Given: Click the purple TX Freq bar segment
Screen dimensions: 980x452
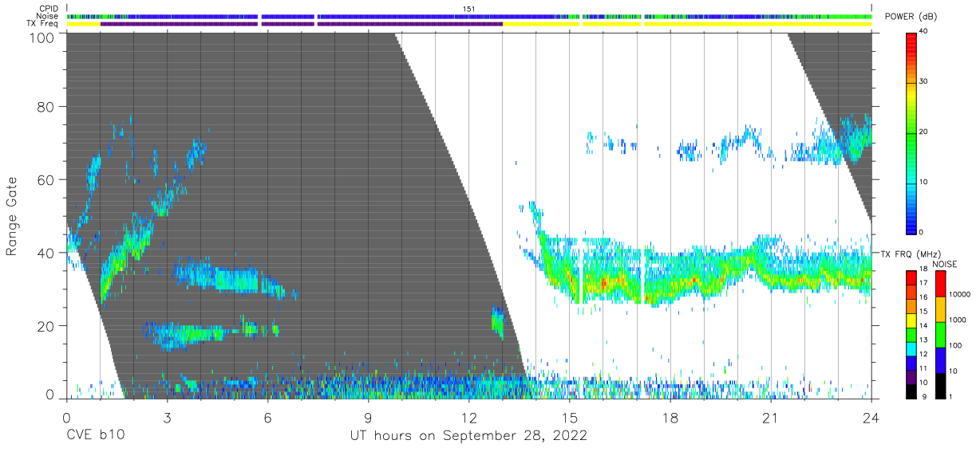Looking at the screenshot, I should tap(302, 24).
